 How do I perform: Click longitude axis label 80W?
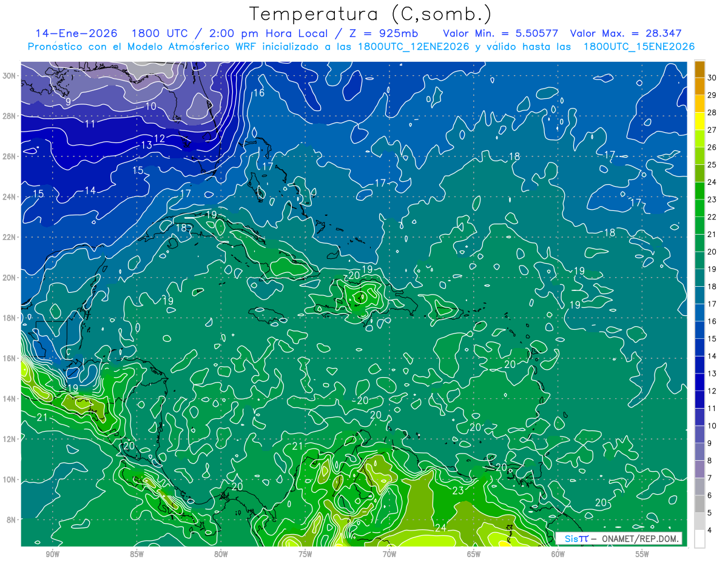(221, 554)
